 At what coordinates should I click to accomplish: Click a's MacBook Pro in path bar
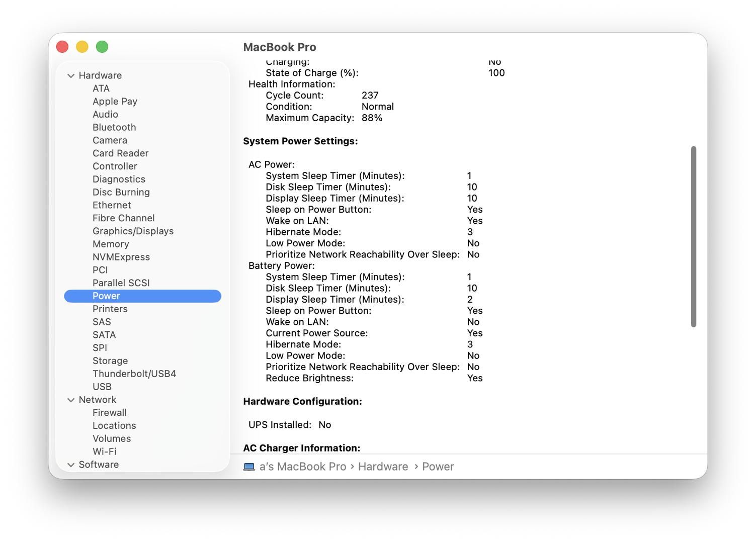coord(302,467)
